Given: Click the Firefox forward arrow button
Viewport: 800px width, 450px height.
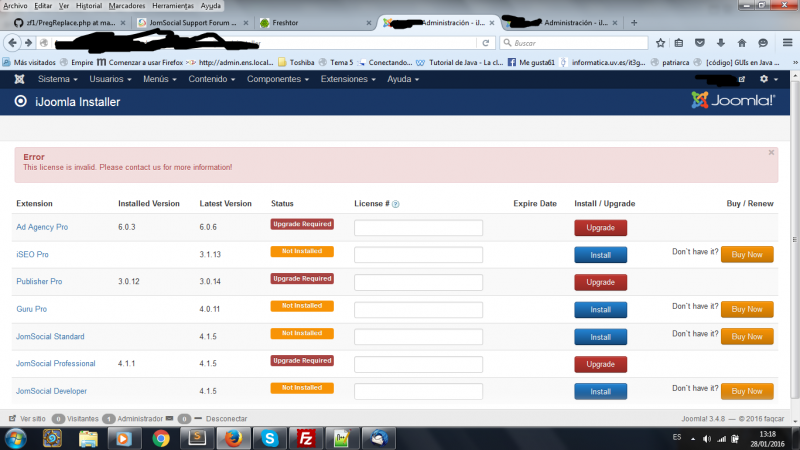Looking at the screenshot, I should click(29, 43).
